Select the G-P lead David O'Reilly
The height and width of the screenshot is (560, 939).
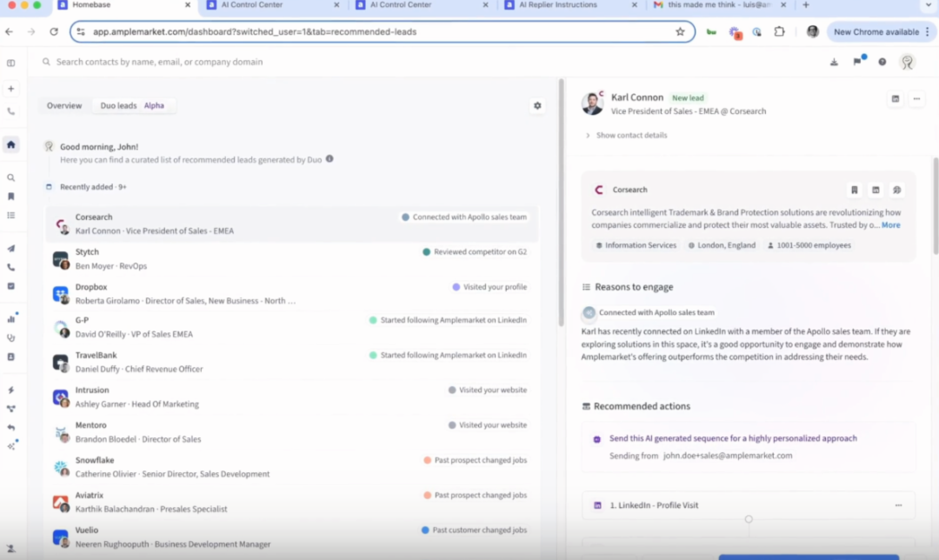[291, 327]
